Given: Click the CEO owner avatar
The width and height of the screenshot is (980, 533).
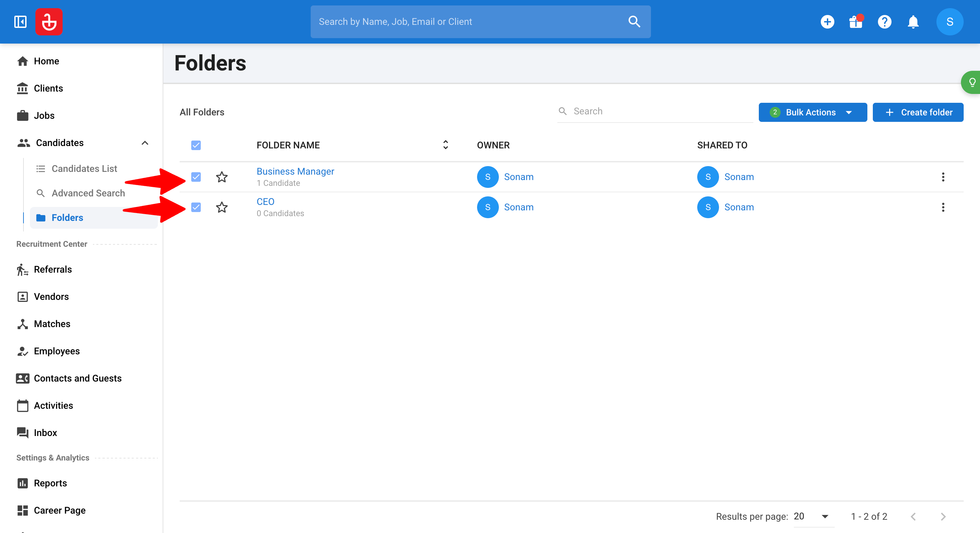Looking at the screenshot, I should tap(488, 207).
